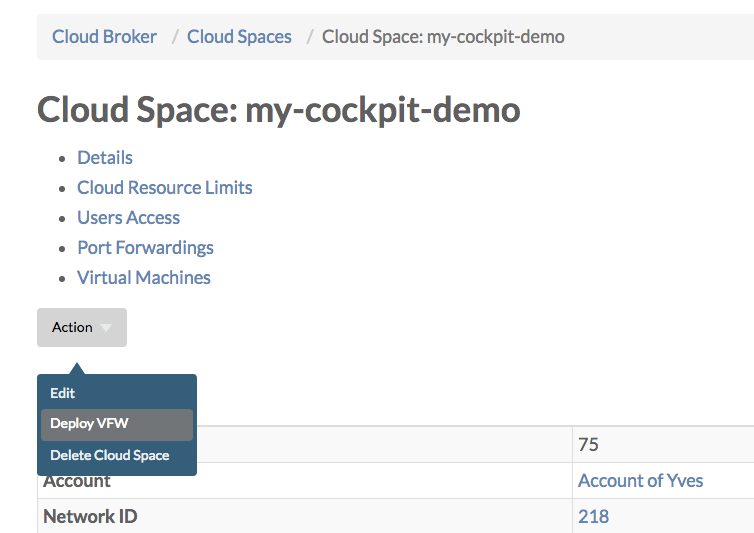The height and width of the screenshot is (533, 754).
Task: Open the 'Account of Yves' link
Action: pos(640,481)
